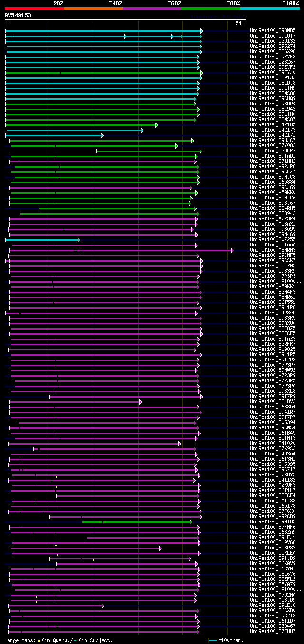
Task: Click the green ~80% identity legend segment
Action: [211, 8]
